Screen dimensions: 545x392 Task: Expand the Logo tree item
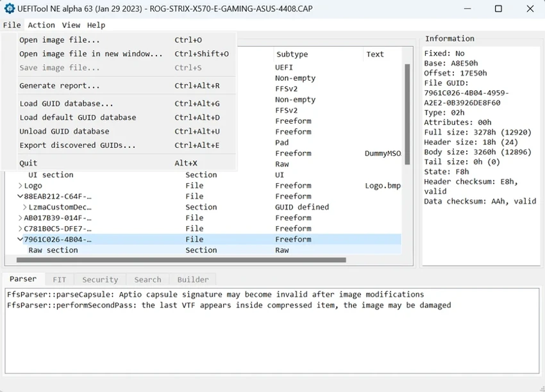tap(20, 186)
